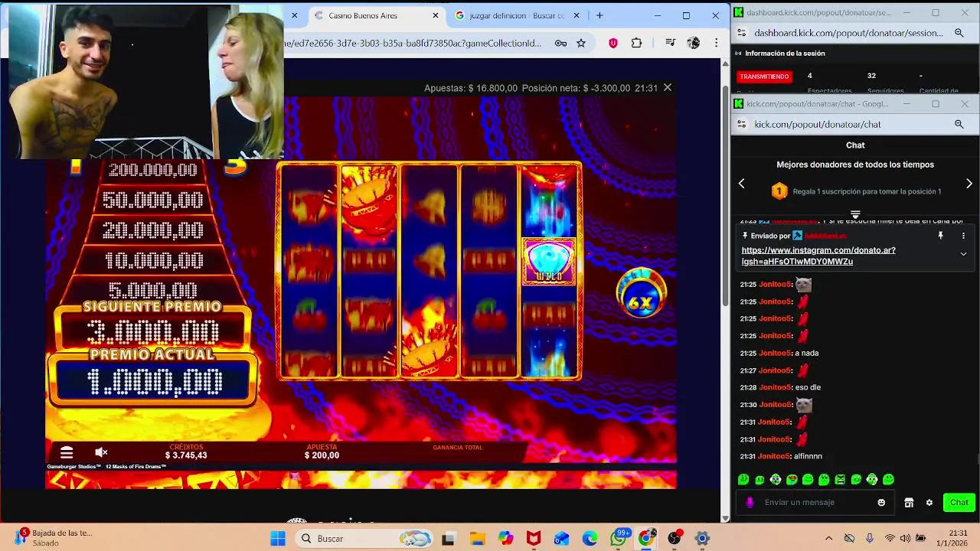
Task: Open the emoji picker in chat input
Action: coord(881,503)
